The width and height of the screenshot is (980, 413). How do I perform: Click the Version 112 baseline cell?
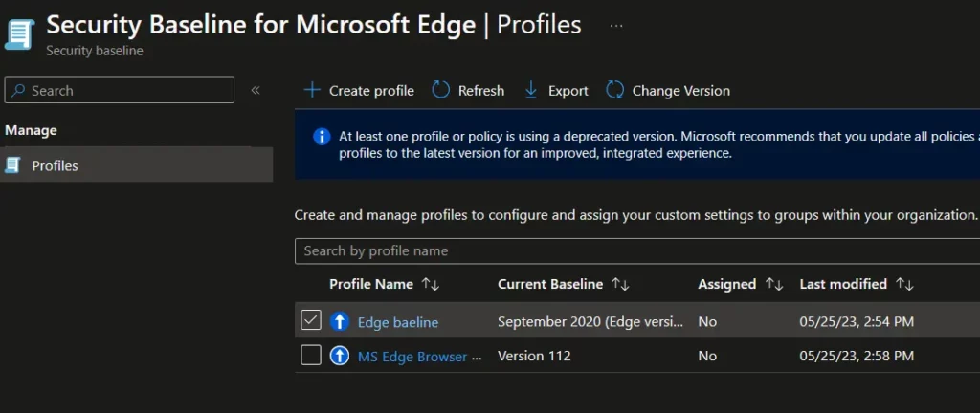pyautogui.click(x=534, y=357)
